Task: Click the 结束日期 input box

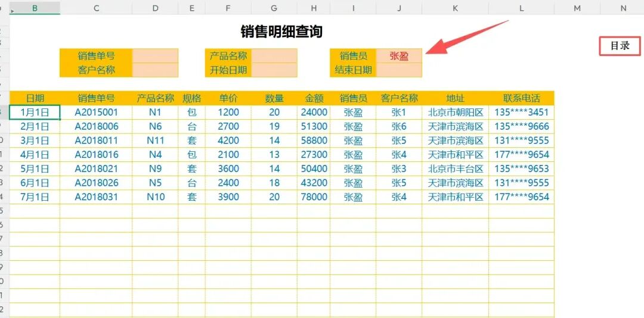Action: [x=399, y=70]
